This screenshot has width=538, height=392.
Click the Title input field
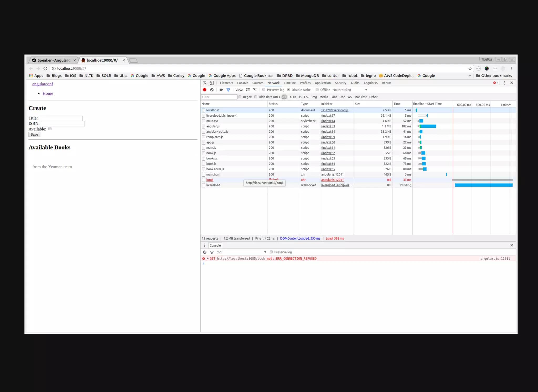[61, 118]
